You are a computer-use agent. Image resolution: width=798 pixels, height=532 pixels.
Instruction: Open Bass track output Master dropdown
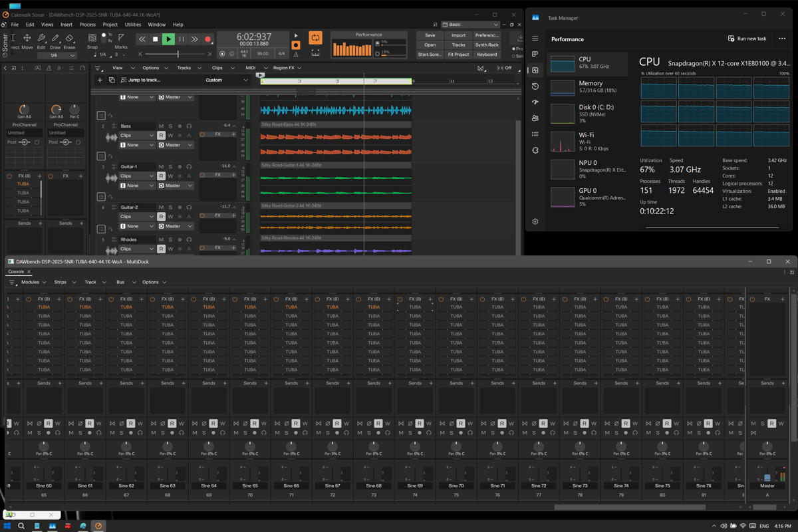point(176,145)
